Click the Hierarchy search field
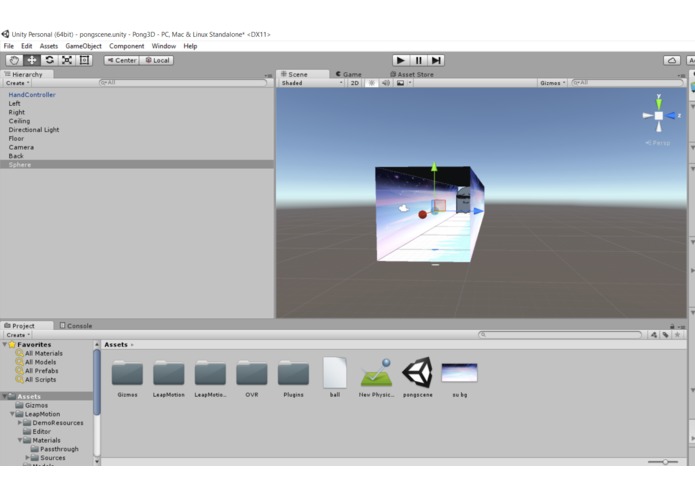This screenshot has width=695, height=494. coord(183,83)
